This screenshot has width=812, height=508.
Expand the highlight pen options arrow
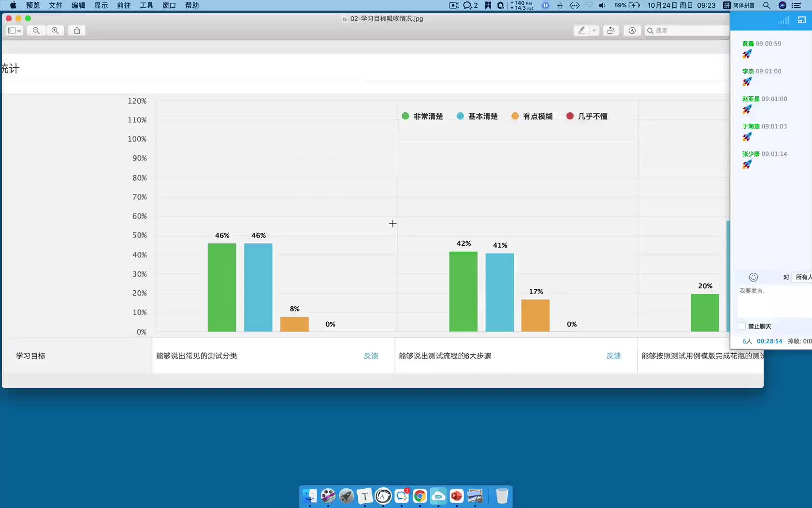tap(594, 30)
